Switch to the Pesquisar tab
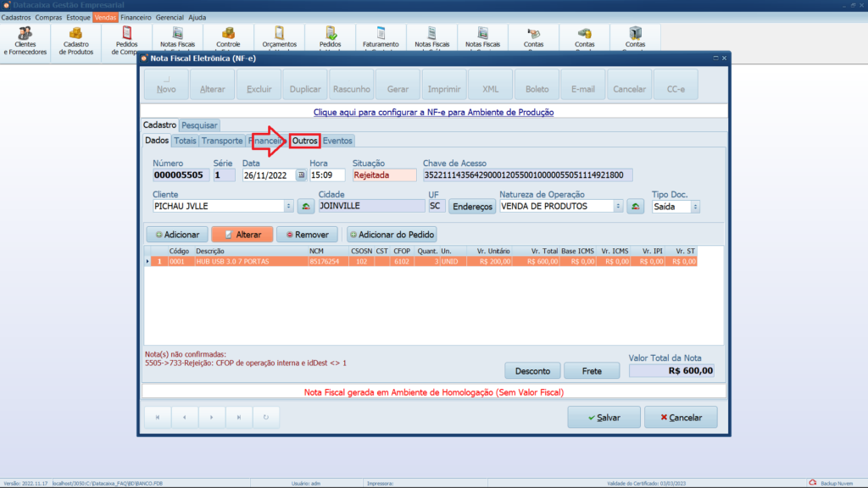The width and height of the screenshot is (868, 488). pos(199,125)
